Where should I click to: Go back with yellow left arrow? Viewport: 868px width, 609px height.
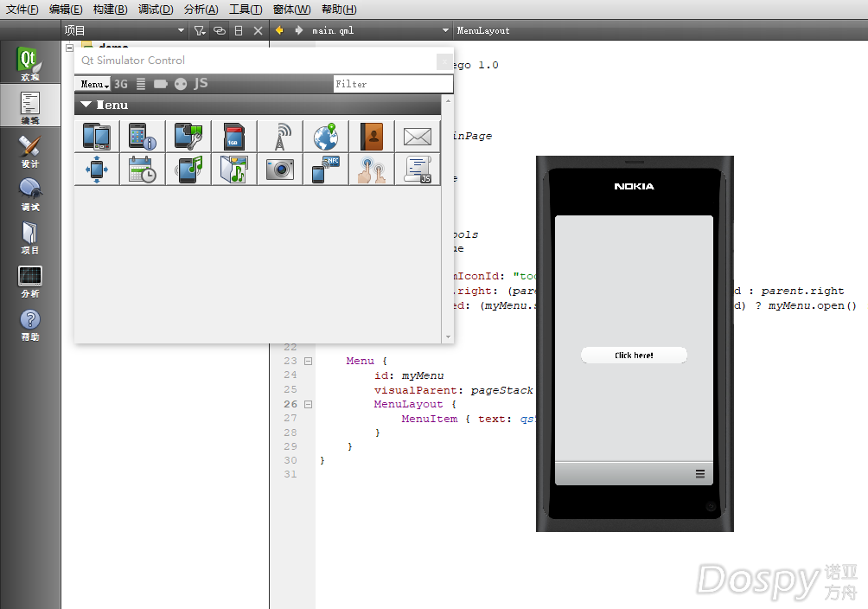click(279, 30)
